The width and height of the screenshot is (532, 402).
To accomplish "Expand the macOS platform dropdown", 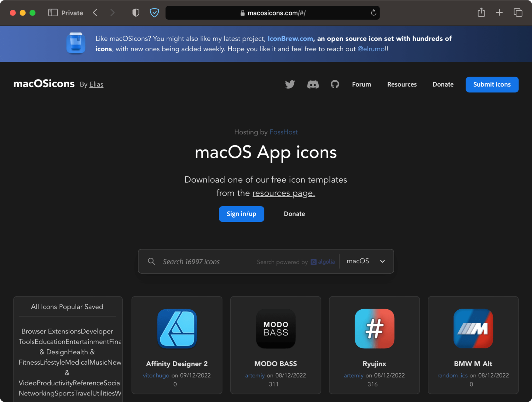I will (x=366, y=261).
